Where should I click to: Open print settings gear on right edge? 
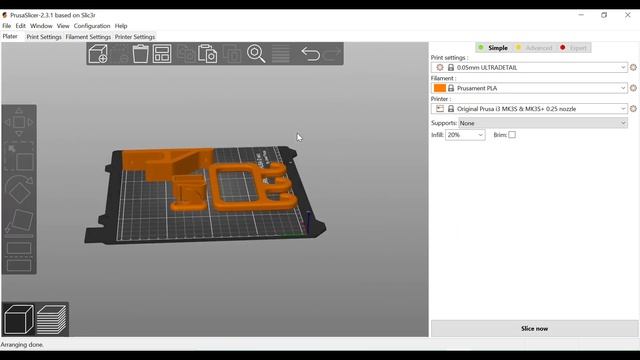(633, 67)
